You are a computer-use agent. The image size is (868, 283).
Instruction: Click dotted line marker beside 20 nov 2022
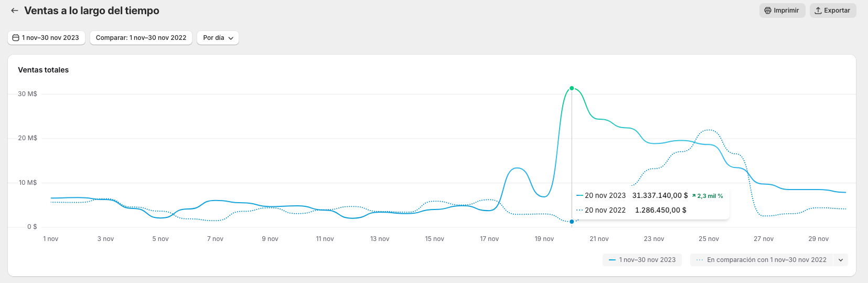pos(580,210)
